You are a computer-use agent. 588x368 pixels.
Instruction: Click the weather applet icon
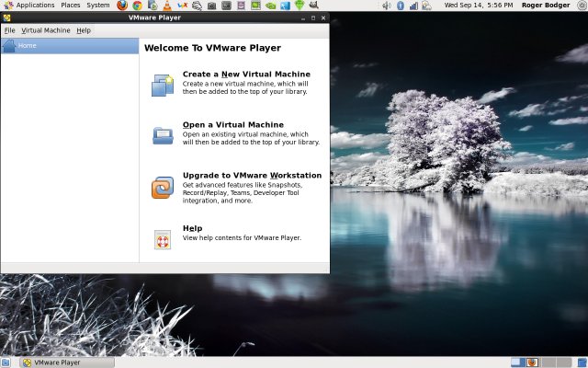426,6
